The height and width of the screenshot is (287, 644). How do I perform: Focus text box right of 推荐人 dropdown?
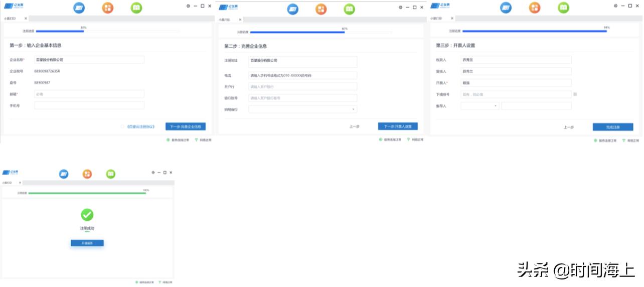point(537,106)
